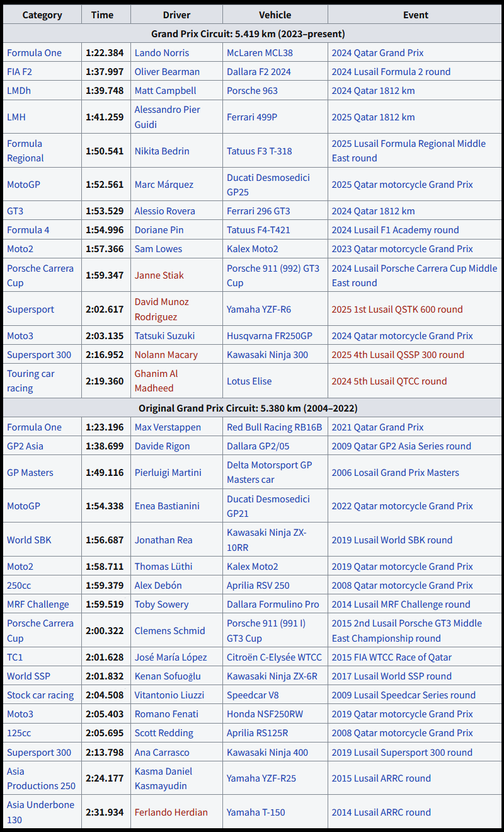This screenshot has width=504, height=832.
Task: Open 2025 Qatar 1812 km event link
Action: pyautogui.click(x=373, y=117)
